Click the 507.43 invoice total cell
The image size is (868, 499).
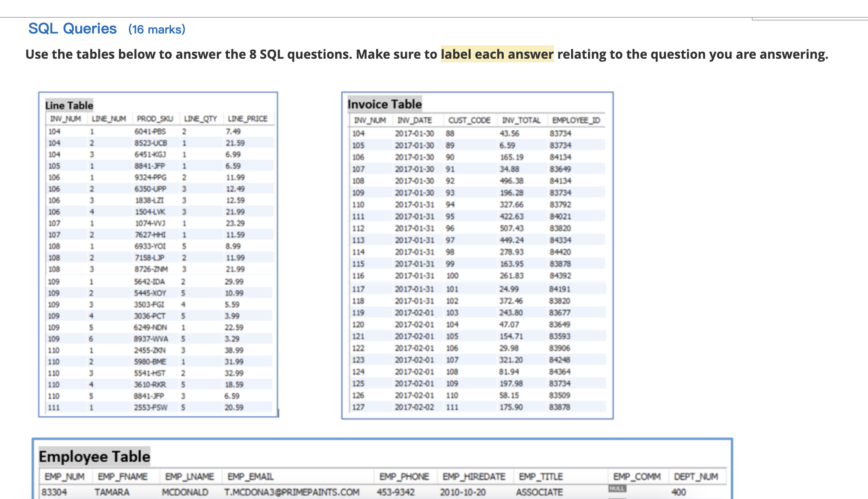[512, 228]
